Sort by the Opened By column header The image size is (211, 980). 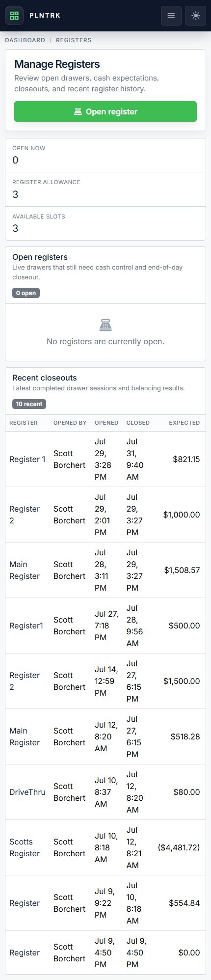(x=70, y=423)
